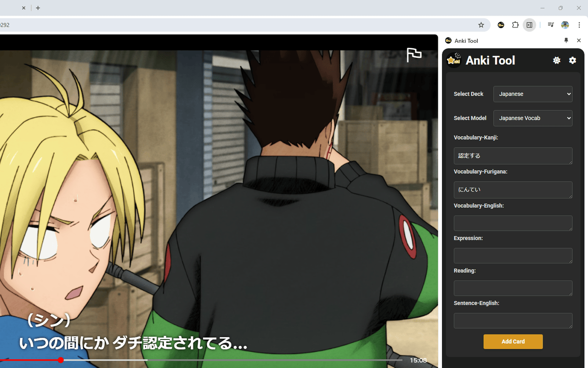Close the current browser tab
Image resolution: width=588 pixels, height=368 pixels.
(x=24, y=8)
